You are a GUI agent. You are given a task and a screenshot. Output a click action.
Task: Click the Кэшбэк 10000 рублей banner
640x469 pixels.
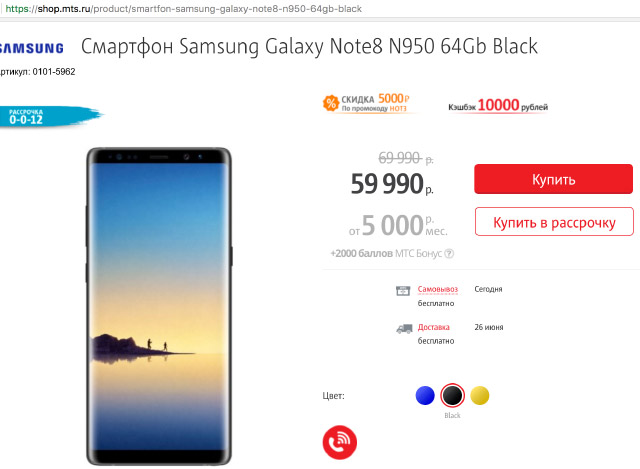point(498,106)
